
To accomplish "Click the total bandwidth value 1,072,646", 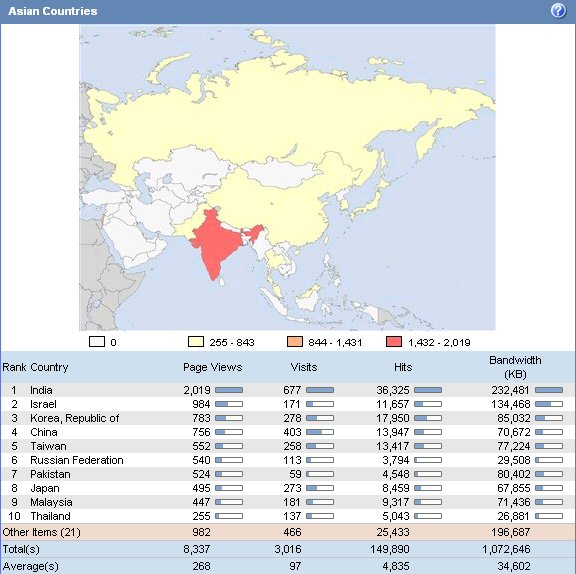I will click(x=506, y=549).
